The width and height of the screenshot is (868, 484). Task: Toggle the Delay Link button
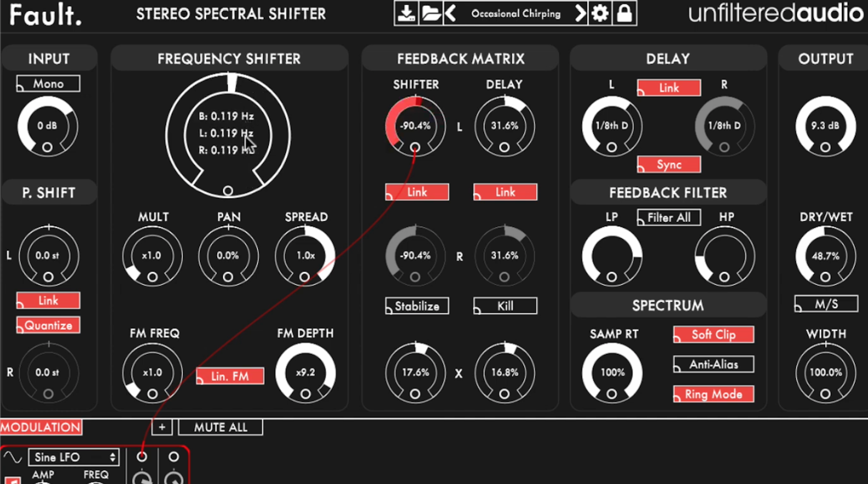click(x=669, y=88)
